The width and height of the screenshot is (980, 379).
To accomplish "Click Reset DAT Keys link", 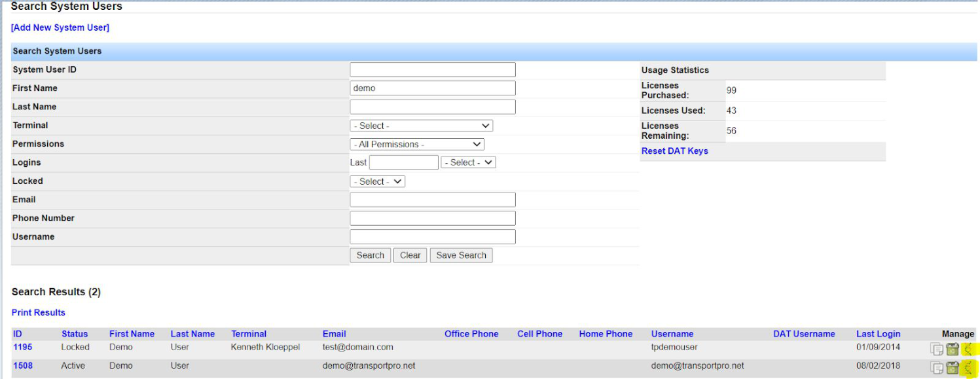I will (x=675, y=151).
